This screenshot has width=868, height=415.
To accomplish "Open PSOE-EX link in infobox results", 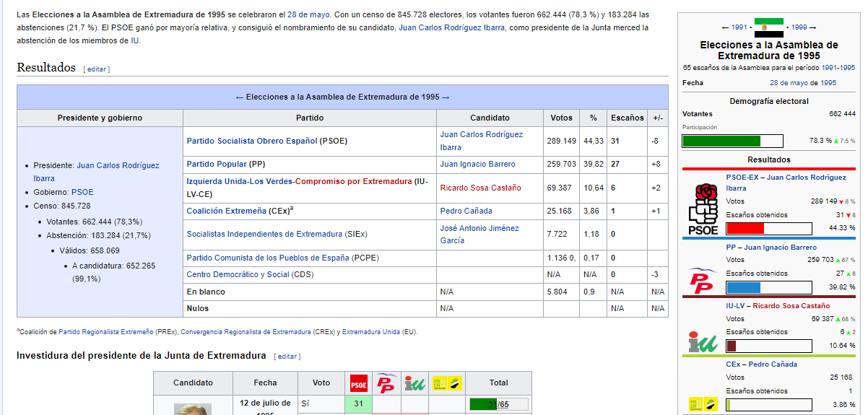I will pyautogui.click(x=743, y=177).
